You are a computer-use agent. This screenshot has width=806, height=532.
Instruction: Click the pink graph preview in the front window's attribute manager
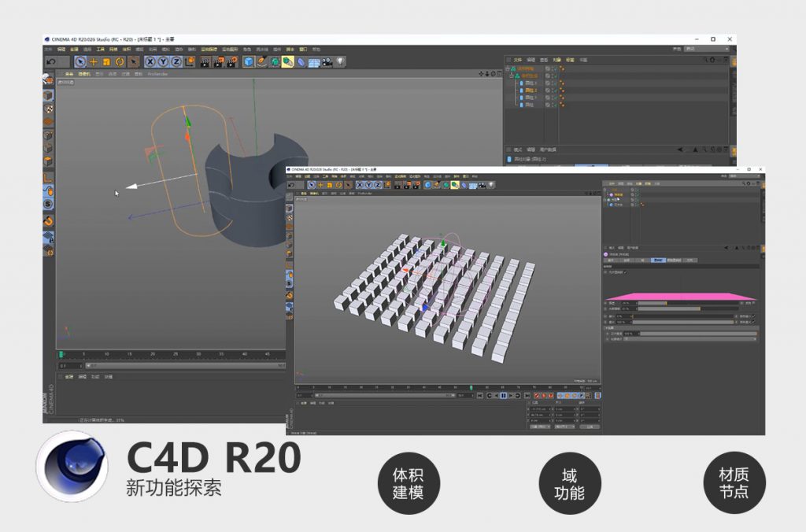681,296
